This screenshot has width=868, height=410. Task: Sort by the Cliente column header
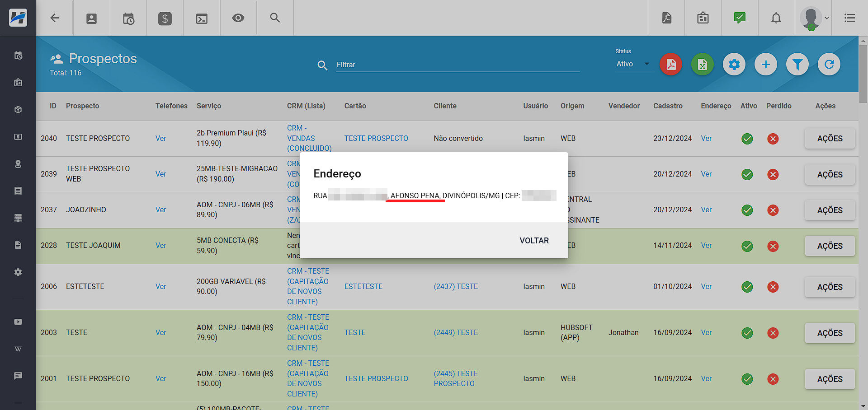pos(445,106)
